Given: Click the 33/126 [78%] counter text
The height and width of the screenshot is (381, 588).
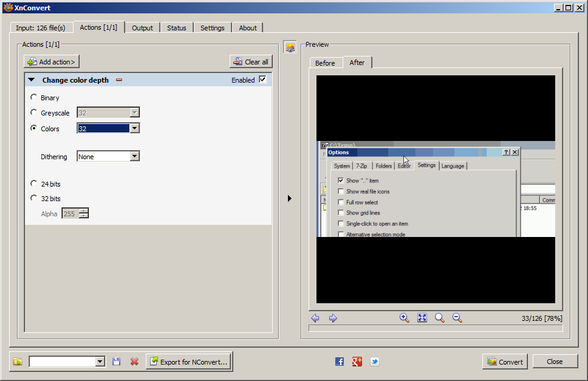Looking at the screenshot, I should coord(541,318).
